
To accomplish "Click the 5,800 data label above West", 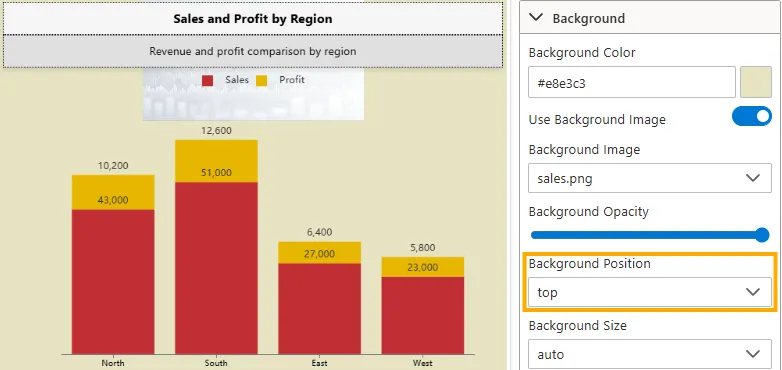I will (x=423, y=247).
